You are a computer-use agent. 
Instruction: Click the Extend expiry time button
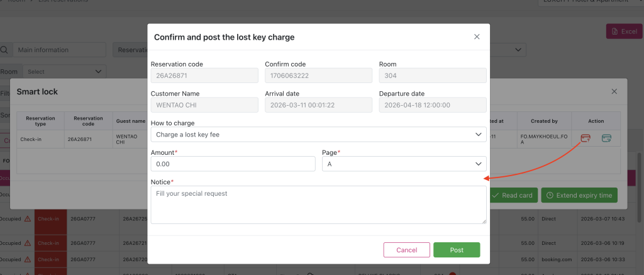(x=579, y=195)
